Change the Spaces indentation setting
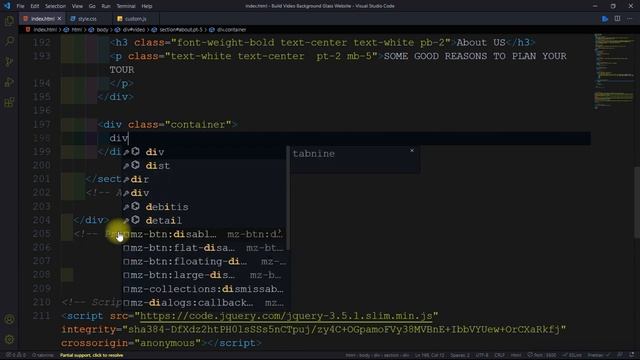The height and width of the screenshot is (360, 640). pos(460,355)
